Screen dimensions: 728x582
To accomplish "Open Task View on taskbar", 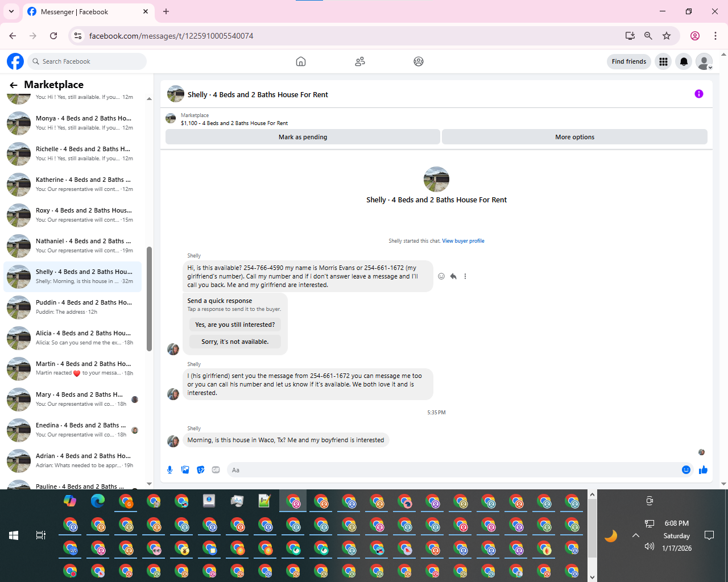I will click(41, 535).
